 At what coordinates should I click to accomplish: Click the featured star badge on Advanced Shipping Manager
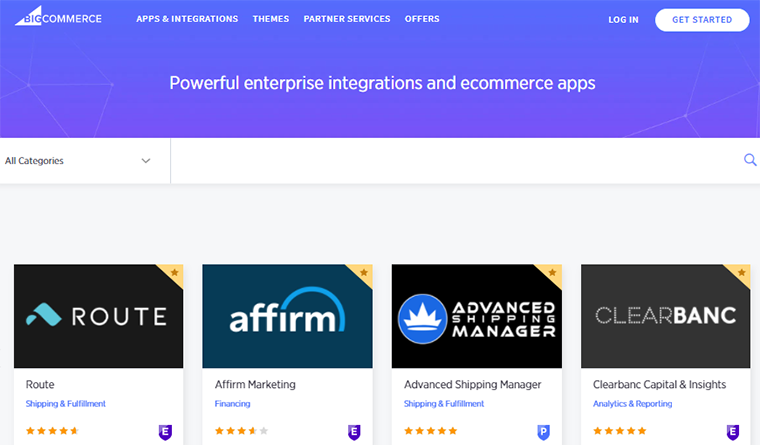click(x=552, y=272)
